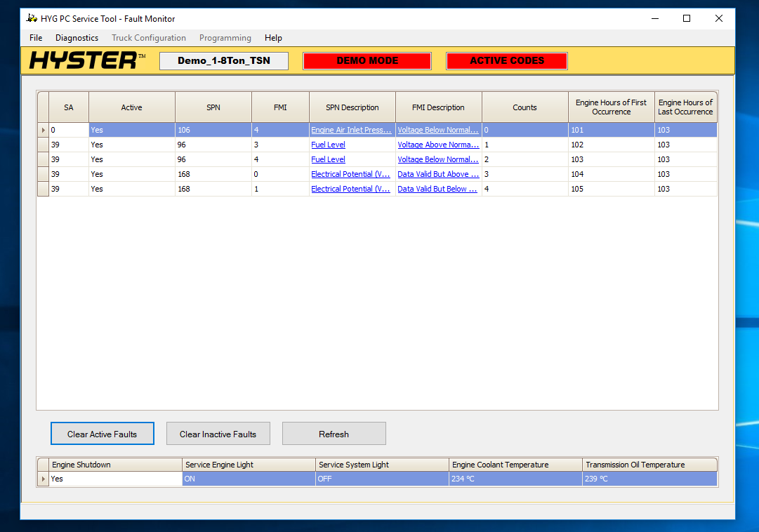Screen dimensions: 759x532
Task: Open the Help menu
Action: tap(273, 38)
